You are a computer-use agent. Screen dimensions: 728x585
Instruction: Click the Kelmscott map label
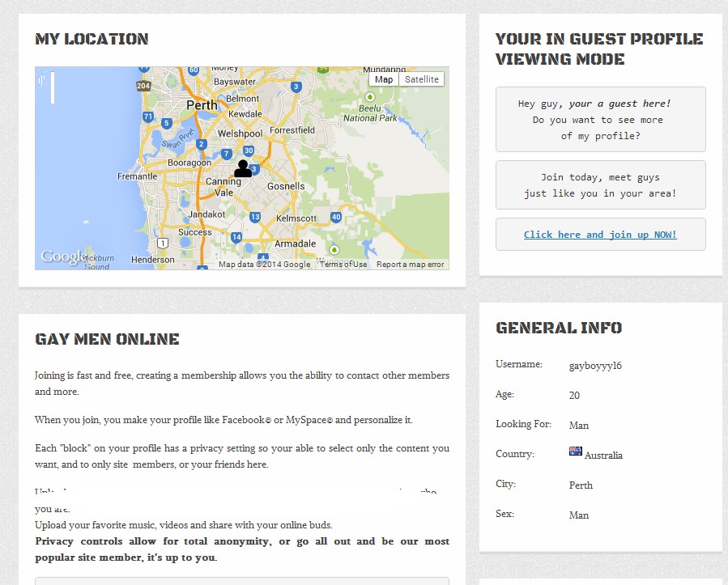point(296,218)
